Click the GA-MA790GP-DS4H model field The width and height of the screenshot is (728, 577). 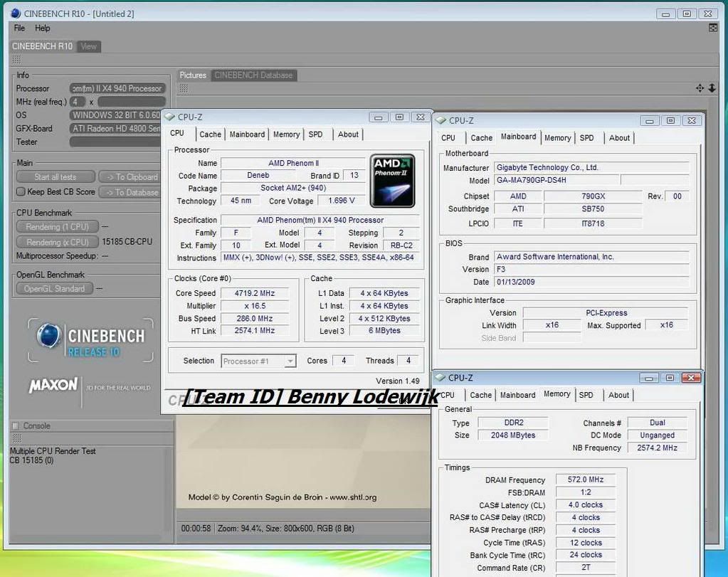pyautogui.click(x=556, y=180)
